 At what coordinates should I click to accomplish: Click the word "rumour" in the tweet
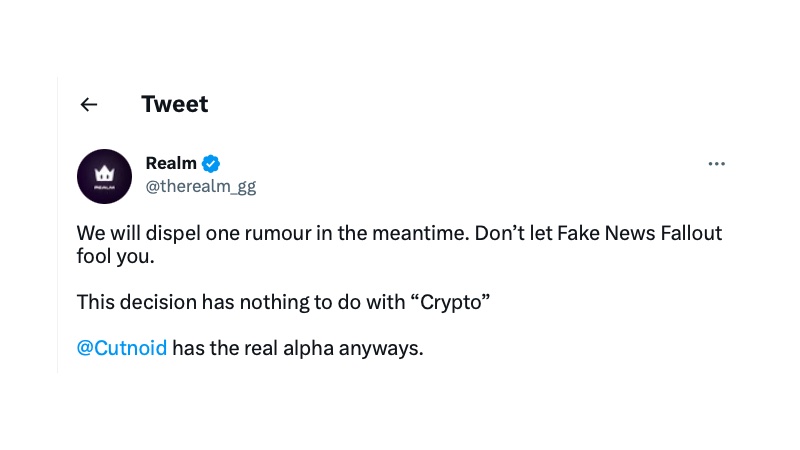tap(278, 234)
